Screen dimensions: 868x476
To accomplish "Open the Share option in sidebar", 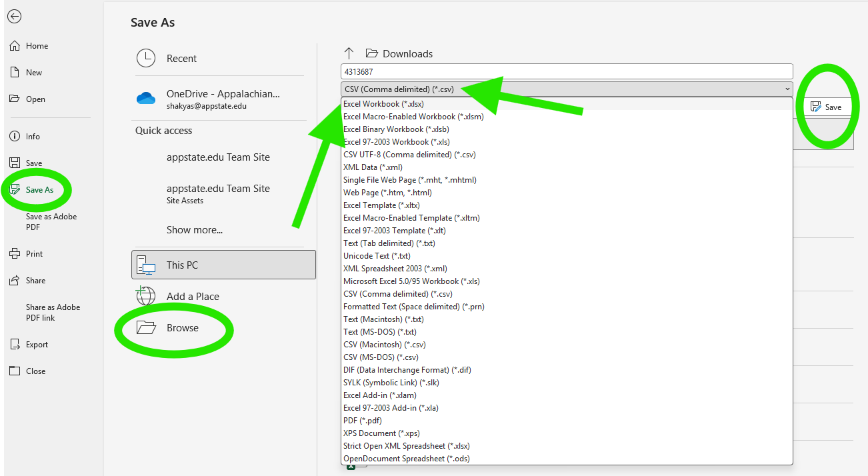I will click(35, 281).
